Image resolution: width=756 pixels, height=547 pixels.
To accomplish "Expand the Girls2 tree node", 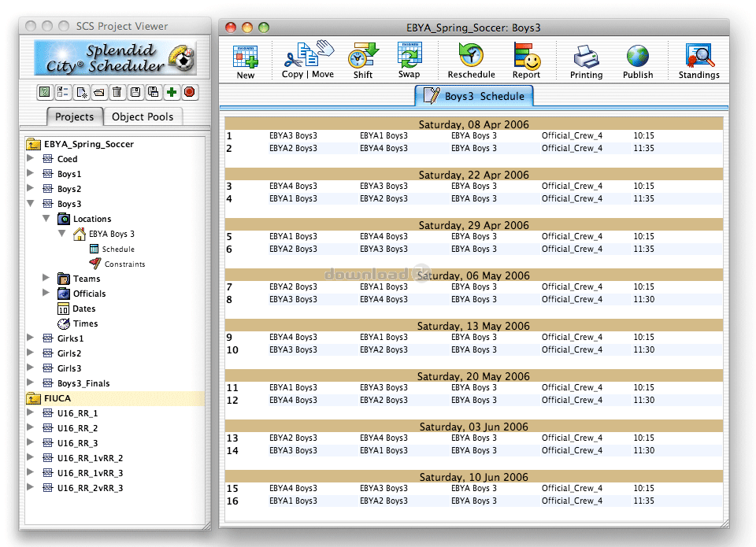I will 30,353.
